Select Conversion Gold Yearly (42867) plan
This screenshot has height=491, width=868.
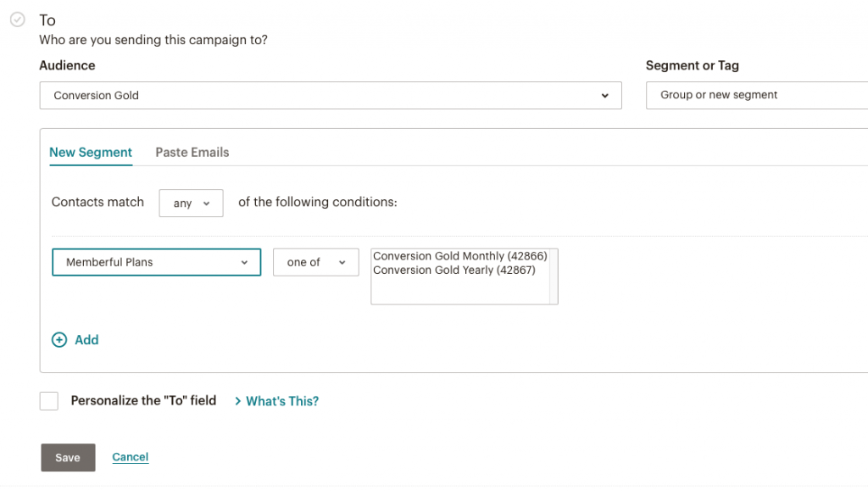[x=454, y=271]
